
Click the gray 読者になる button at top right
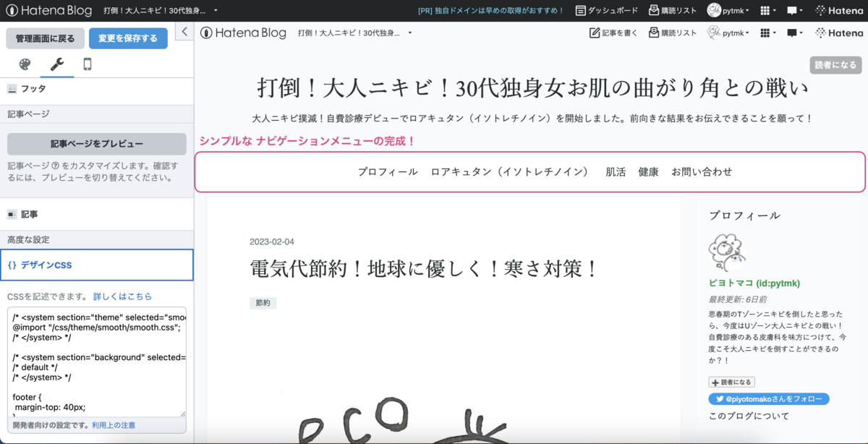[x=835, y=65]
